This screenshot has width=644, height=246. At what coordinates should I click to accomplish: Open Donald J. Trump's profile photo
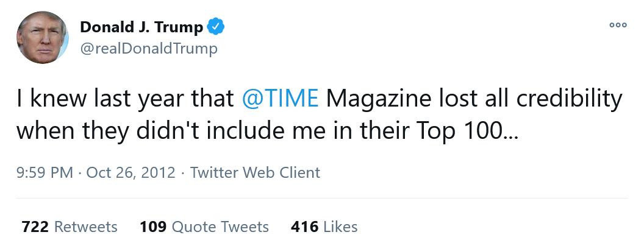pos(43,37)
